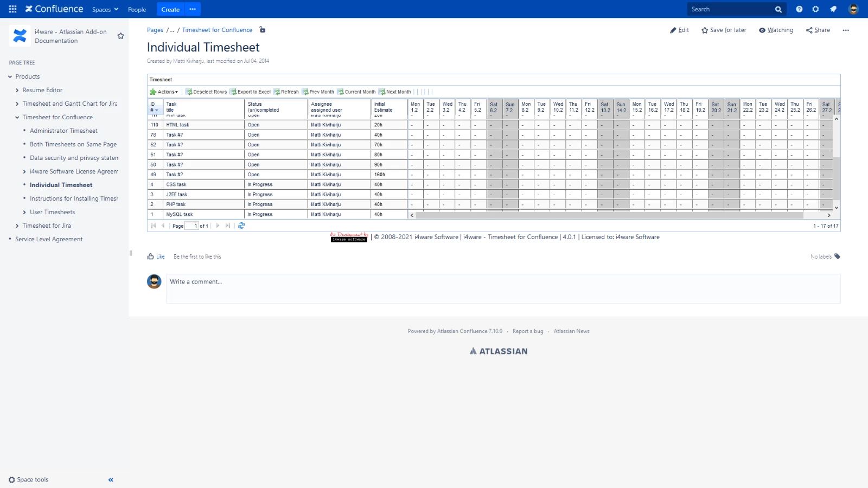
Task: Select the MySQL task row title
Action: point(179,214)
